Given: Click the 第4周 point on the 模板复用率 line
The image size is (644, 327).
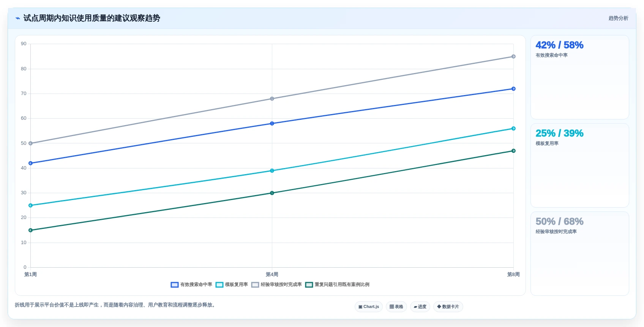Looking at the screenshot, I should tap(272, 171).
